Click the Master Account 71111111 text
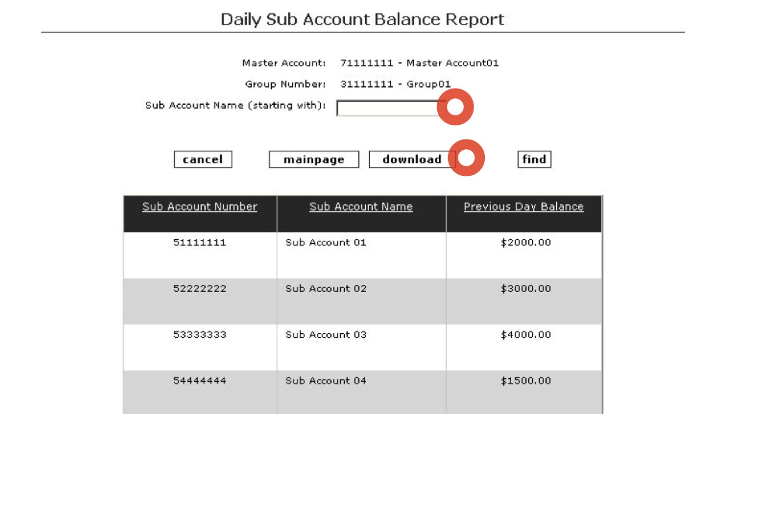The image size is (759, 532). point(420,63)
